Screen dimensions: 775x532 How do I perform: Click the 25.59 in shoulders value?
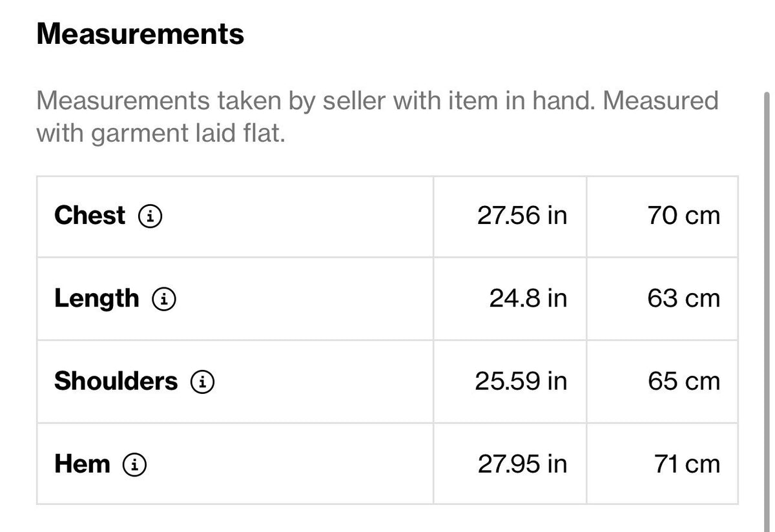click(x=521, y=382)
